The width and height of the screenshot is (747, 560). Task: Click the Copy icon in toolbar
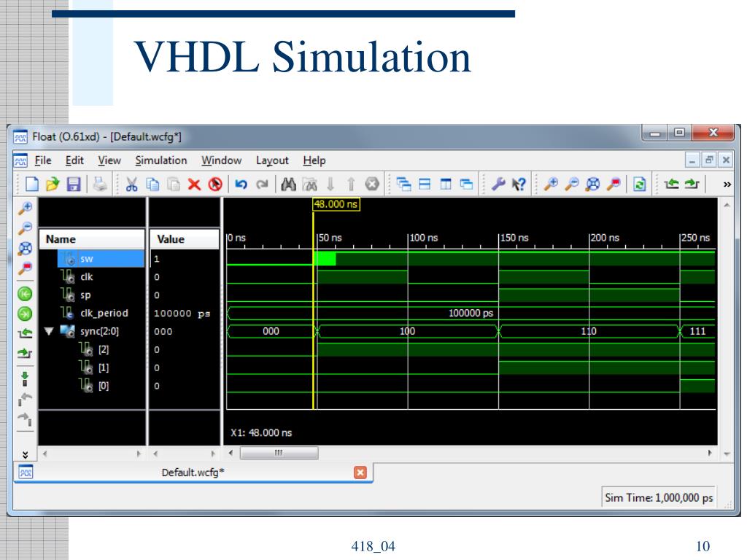click(152, 184)
